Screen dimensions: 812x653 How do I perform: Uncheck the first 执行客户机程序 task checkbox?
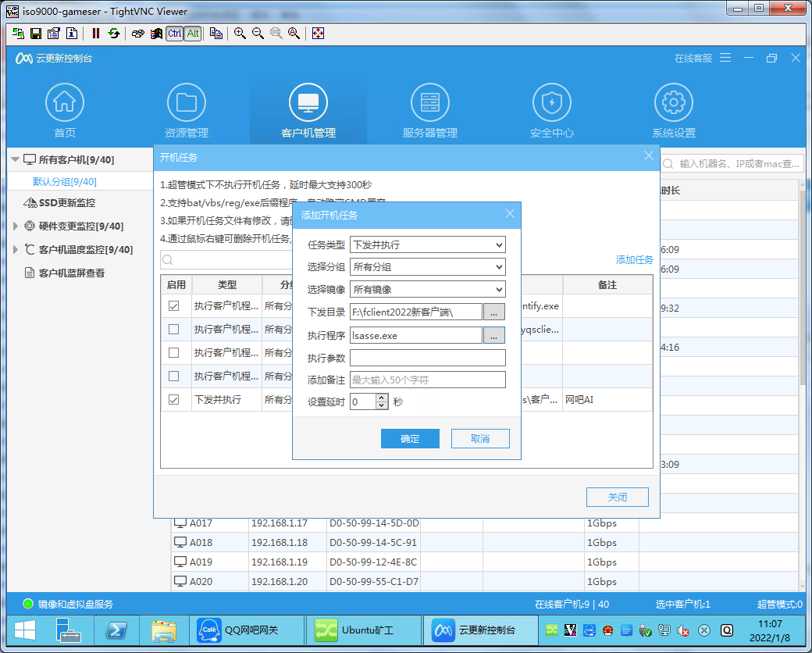coord(174,306)
